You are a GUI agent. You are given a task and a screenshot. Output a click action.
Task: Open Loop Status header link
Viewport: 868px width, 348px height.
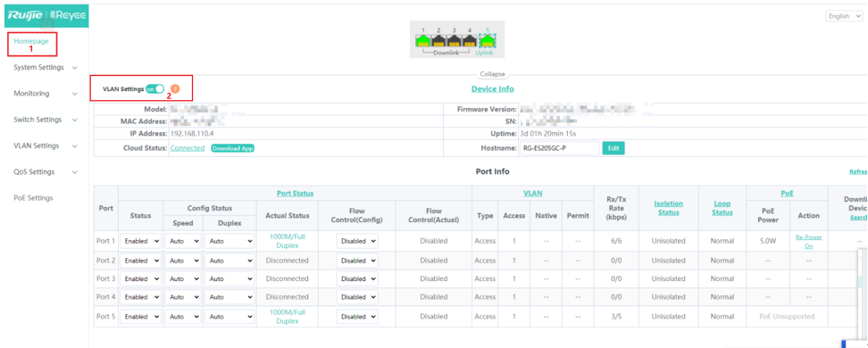coord(722,208)
